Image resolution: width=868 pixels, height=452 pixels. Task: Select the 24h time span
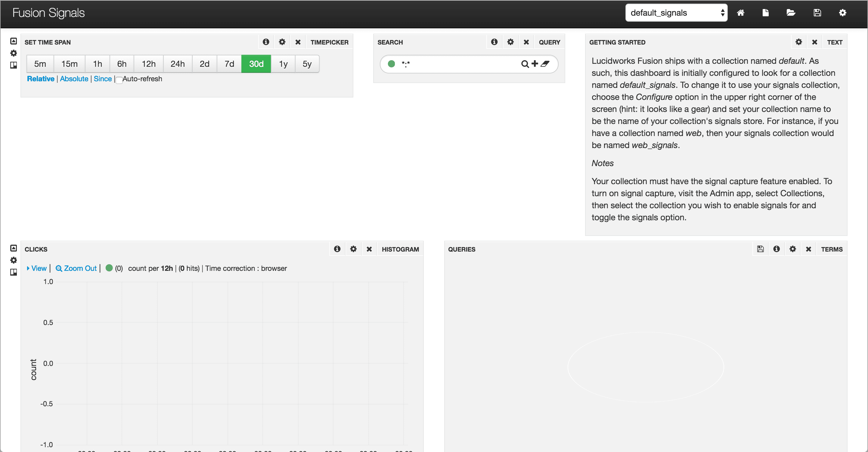point(178,64)
